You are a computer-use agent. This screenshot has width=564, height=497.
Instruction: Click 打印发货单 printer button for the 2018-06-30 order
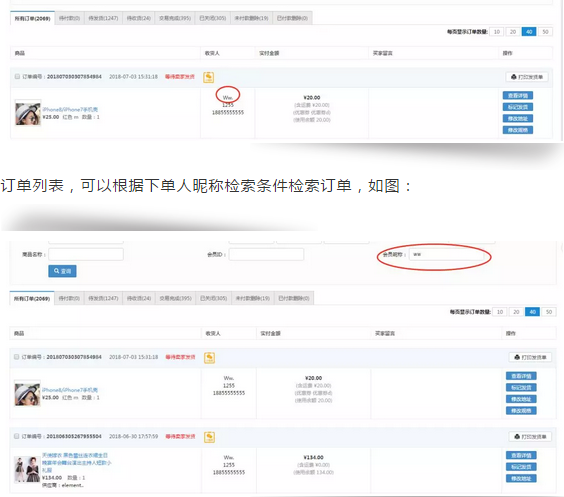click(531, 437)
